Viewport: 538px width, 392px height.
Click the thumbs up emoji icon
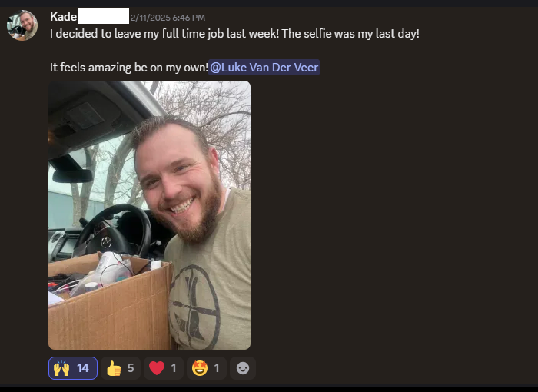click(x=114, y=368)
